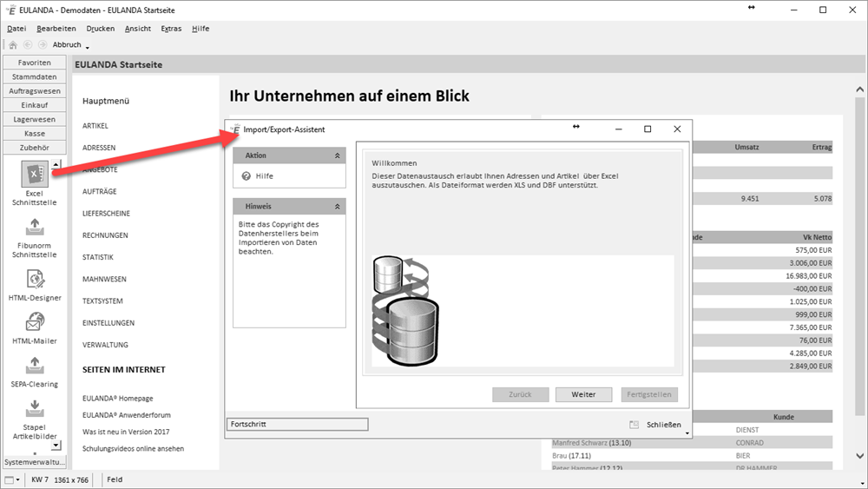Screen dimensions: 868x489
Task: Select the Auftragswesen sidebar tab
Action: tap(35, 91)
